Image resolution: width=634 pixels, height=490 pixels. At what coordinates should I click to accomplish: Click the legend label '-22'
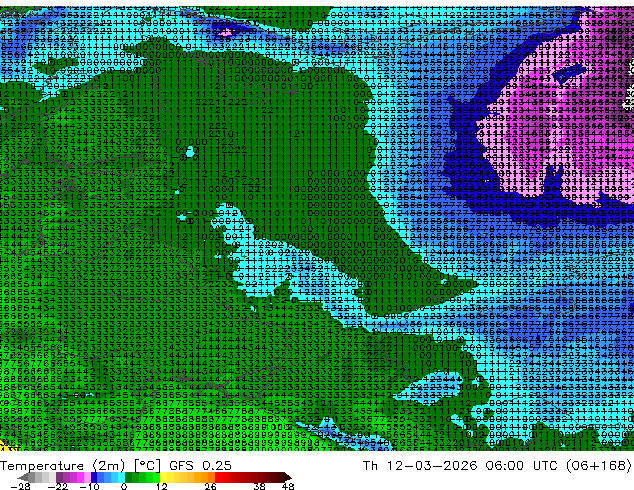pos(58,486)
